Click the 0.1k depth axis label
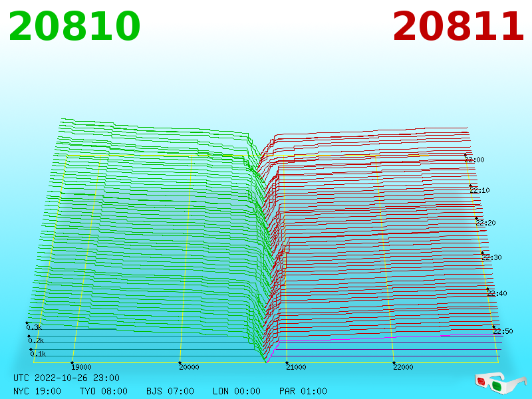This screenshot has width=532, height=399. 38,354
